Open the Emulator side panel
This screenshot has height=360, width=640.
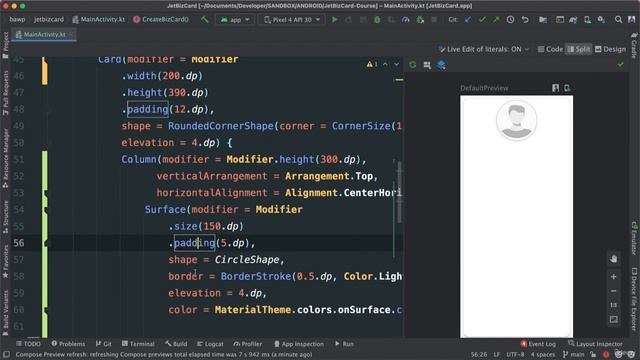(x=634, y=239)
